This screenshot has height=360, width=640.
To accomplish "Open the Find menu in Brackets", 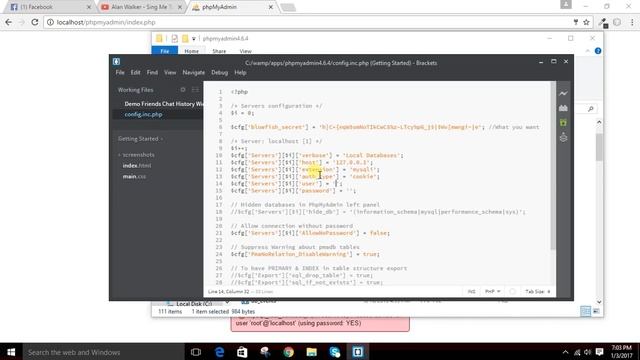I will point(152,73).
